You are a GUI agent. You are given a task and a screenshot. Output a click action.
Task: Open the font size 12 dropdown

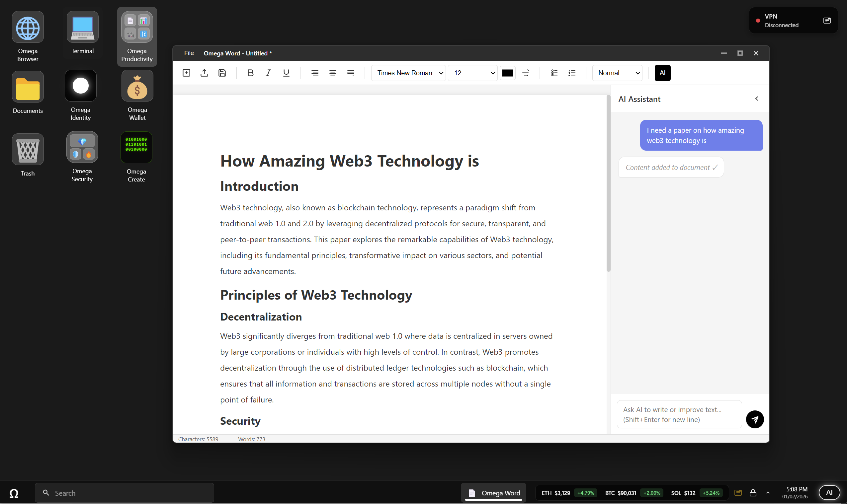point(472,73)
